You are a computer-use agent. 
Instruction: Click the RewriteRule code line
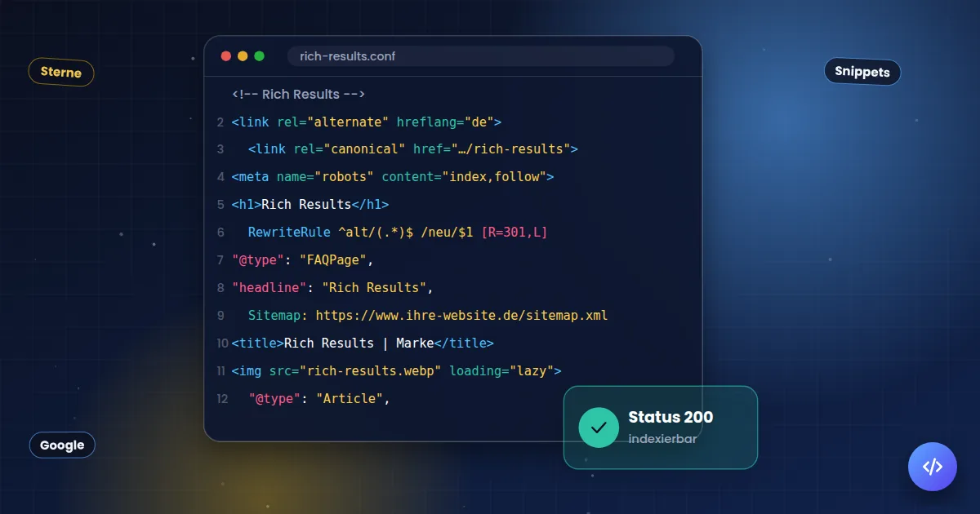pyautogui.click(x=398, y=233)
